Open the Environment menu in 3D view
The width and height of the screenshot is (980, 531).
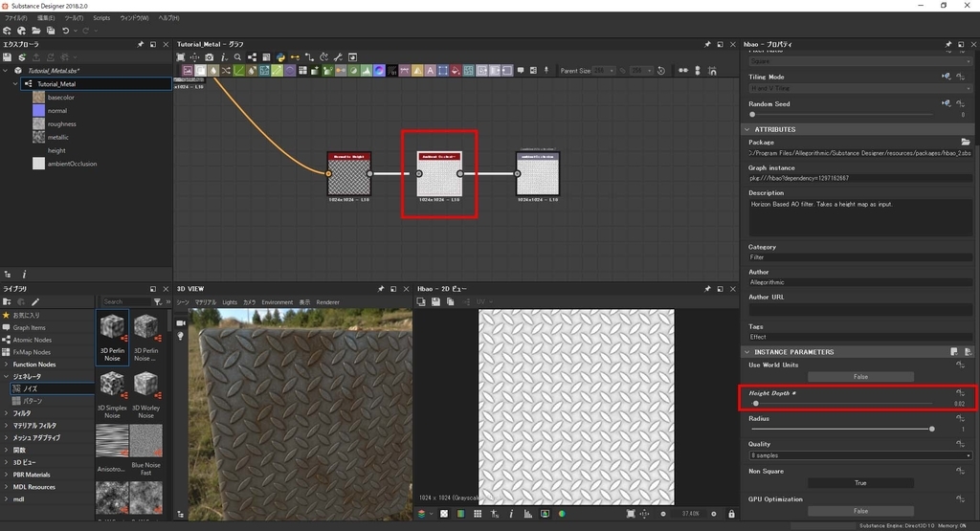(x=277, y=302)
